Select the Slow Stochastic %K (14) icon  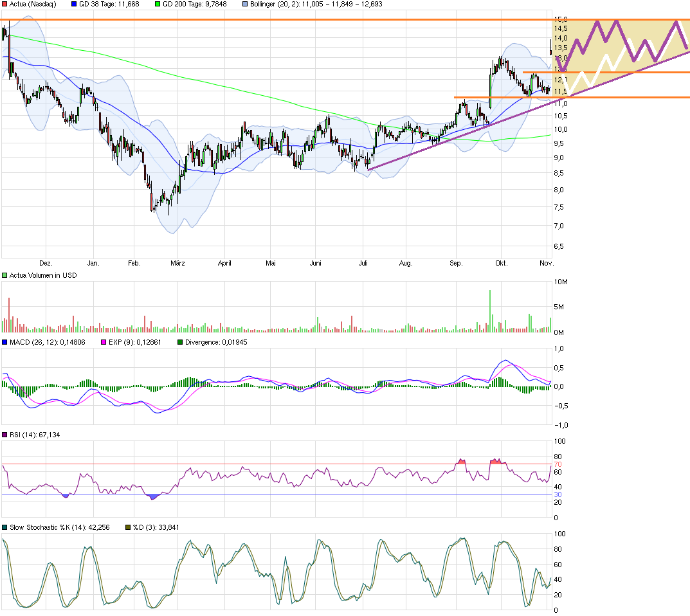coord(5,527)
